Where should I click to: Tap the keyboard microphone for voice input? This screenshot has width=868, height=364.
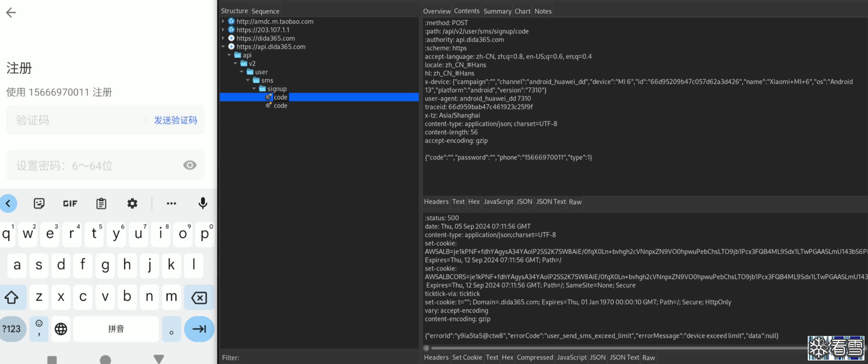[x=203, y=203]
